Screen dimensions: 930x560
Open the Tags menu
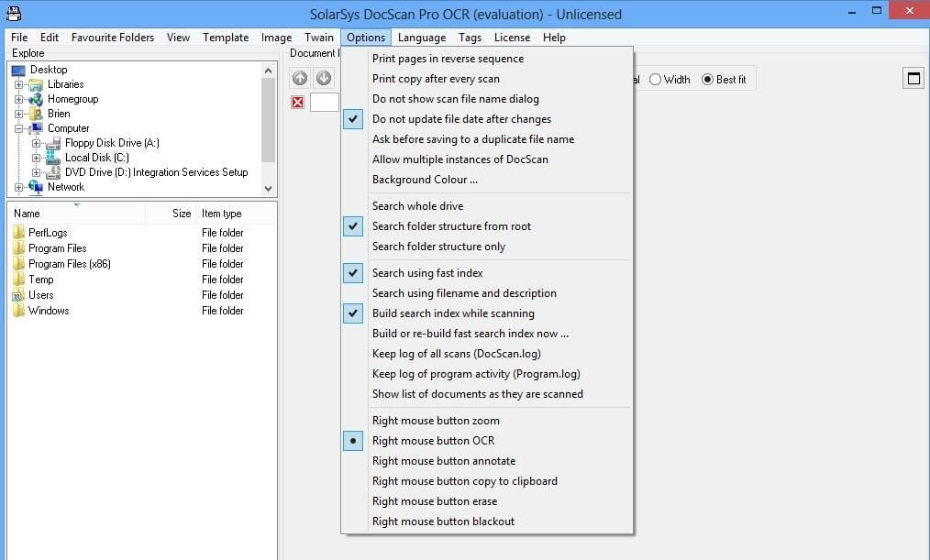pyautogui.click(x=470, y=38)
